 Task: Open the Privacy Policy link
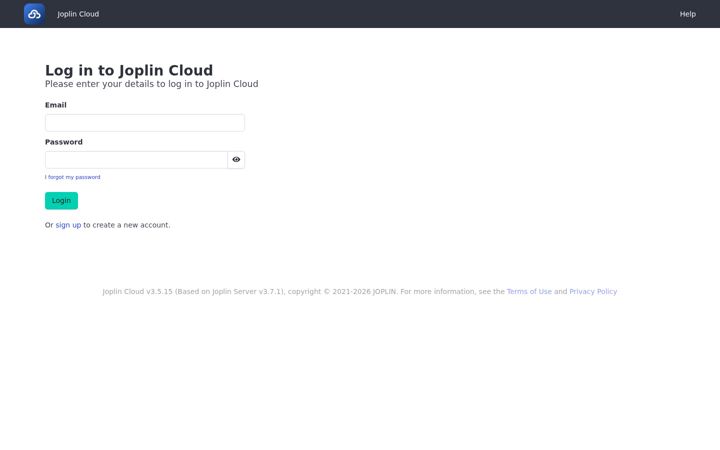tap(593, 292)
